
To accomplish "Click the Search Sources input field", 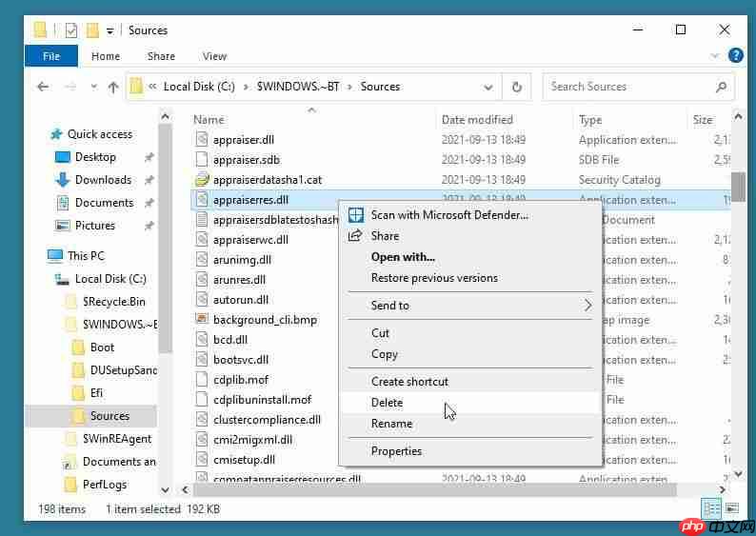I will 631,87.
